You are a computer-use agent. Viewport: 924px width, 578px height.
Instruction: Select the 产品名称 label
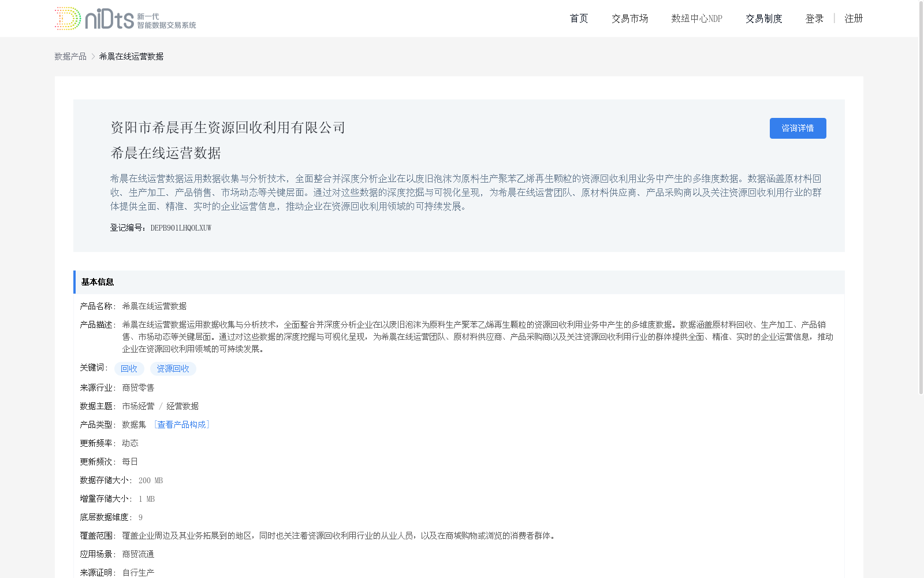tap(98, 306)
